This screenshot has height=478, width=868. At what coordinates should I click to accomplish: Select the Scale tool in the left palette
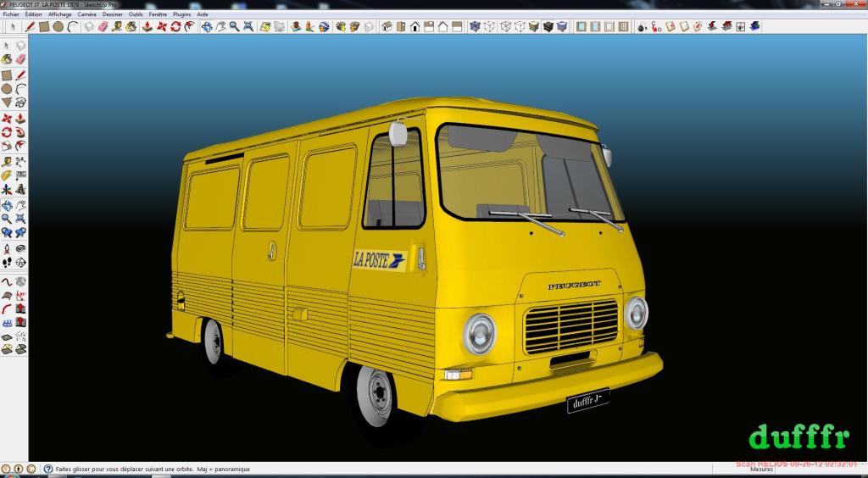[x=7, y=146]
